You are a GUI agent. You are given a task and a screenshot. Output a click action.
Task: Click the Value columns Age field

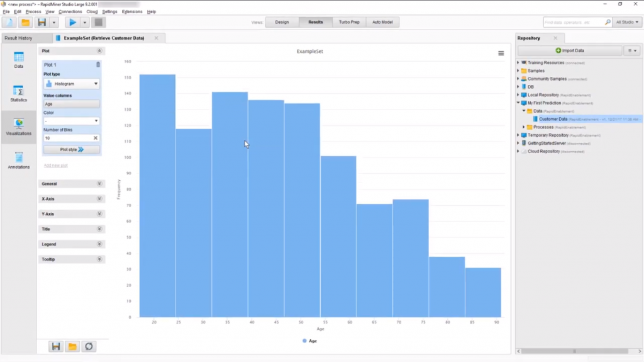tap(72, 104)
